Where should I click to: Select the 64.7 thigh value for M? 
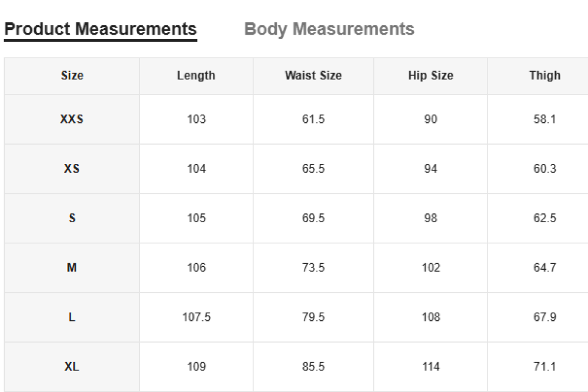pos(544,267)
